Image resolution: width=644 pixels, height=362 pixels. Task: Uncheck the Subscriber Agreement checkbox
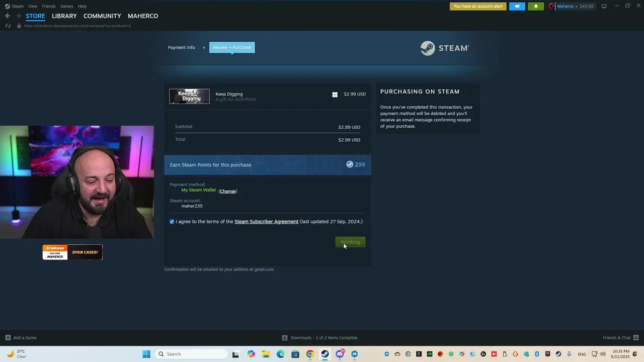172,222
